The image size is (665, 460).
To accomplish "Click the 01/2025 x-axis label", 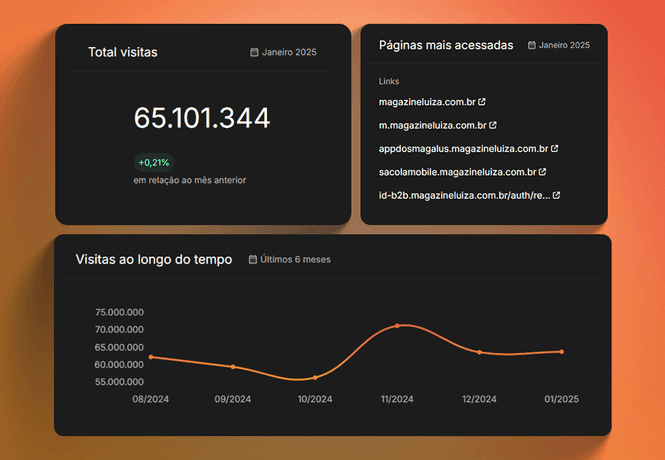I will point(562,399).
